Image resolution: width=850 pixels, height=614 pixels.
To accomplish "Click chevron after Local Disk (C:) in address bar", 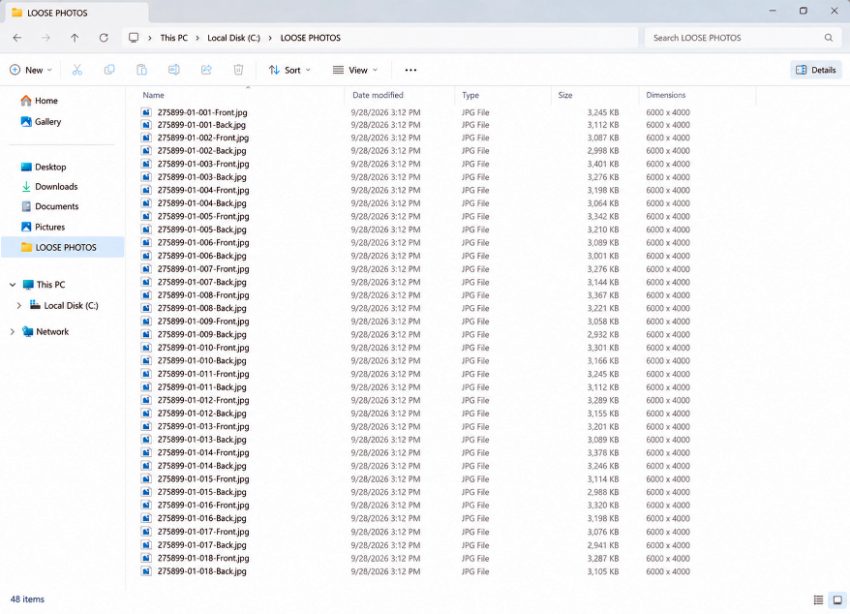I will [270, 38].
